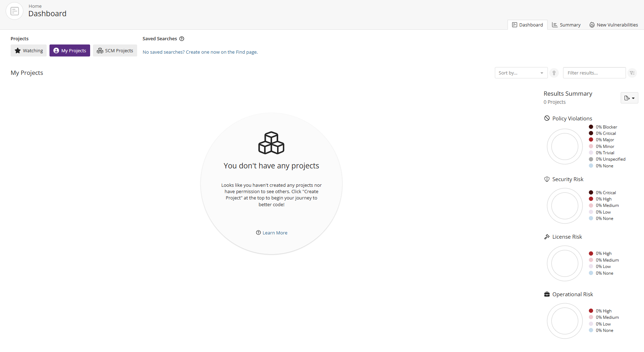This screenshot has height=352, width=644.
Task: Switch to the Summary tab
Action: pyautogui.click(x=566, y=25)
